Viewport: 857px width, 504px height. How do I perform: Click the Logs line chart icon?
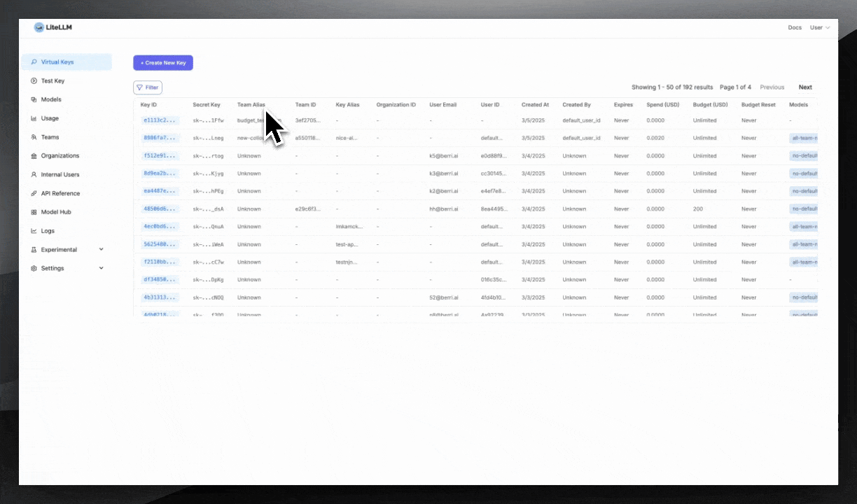click(34, 231)
